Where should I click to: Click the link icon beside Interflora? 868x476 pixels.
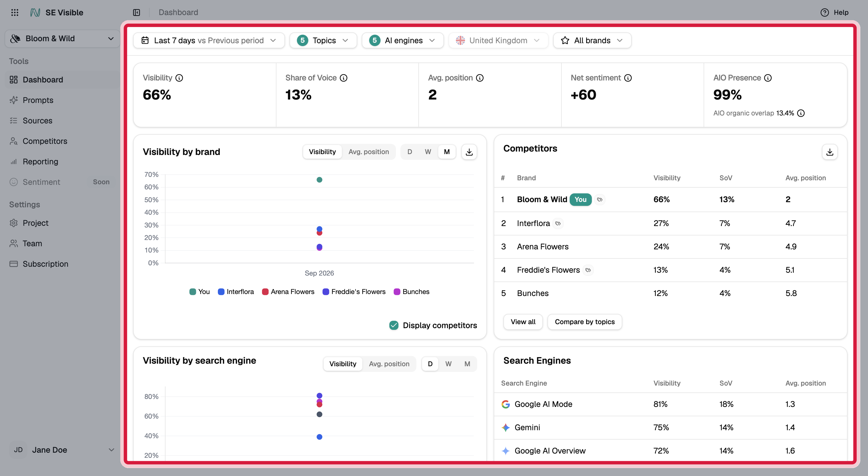pyautogui.click(x=558, y=223)
